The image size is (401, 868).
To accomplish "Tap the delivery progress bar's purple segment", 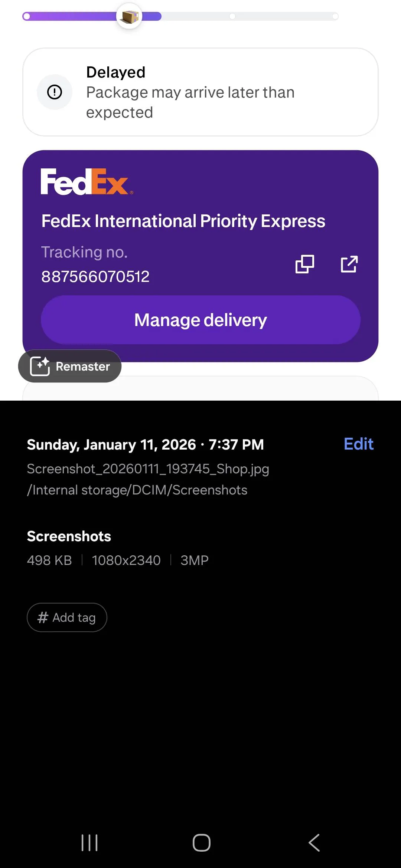I will tap(71, 16).
